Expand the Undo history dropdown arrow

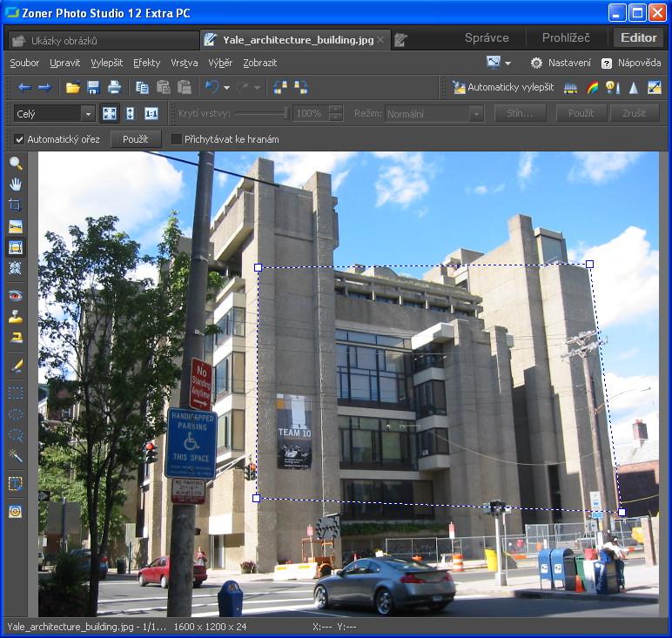[x=226, y=87]
